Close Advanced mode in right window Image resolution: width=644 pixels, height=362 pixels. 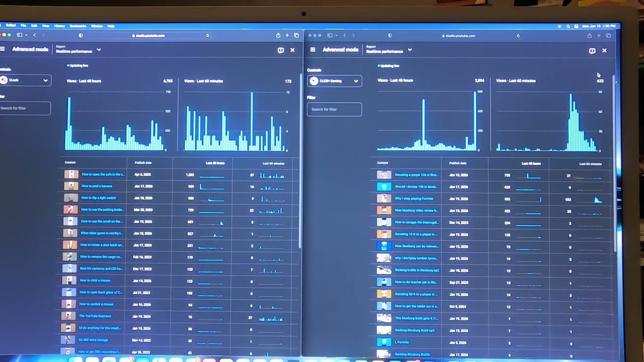[604, 51]
